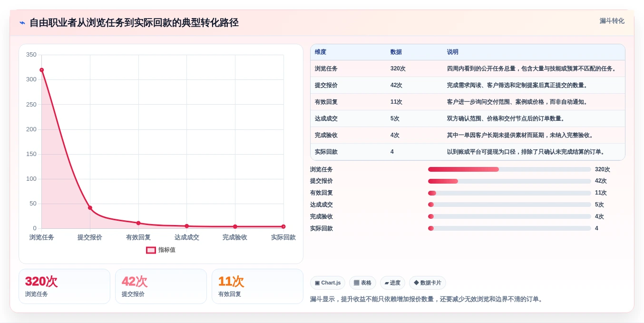Click the lightning icon beside the title
644x323 pixels.
pos(22,23)
